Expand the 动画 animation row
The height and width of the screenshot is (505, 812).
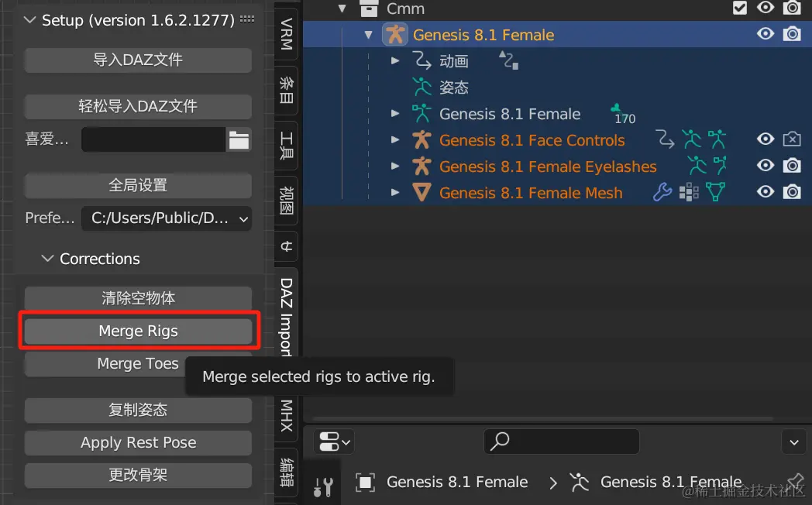pos(395,60)
